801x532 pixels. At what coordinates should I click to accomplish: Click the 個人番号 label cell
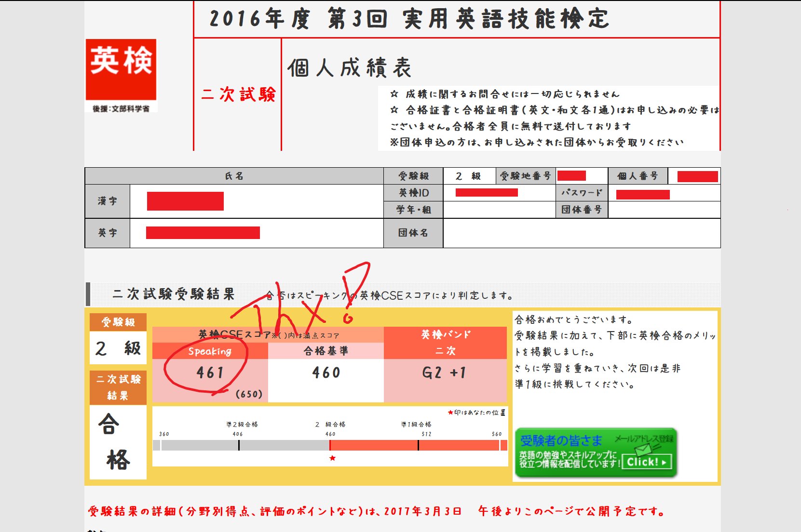[638, 176]
